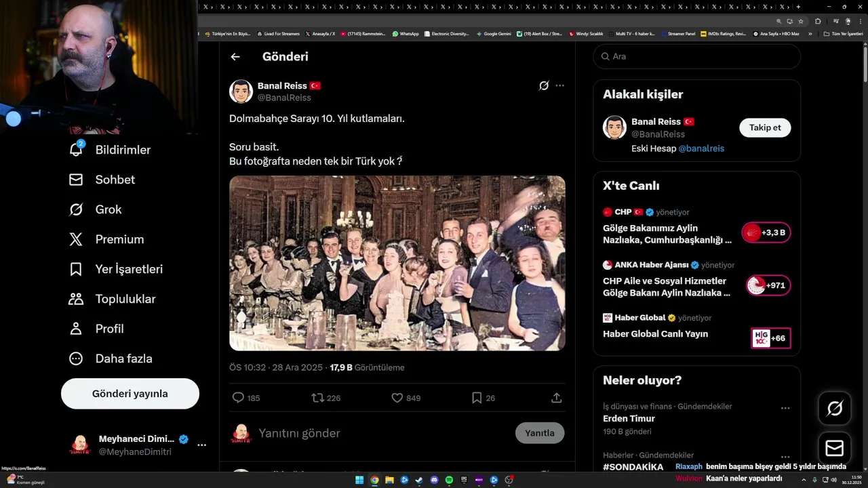Screen dimensions: 868x488
Task: Open Steam from the taskbar
Action: tap(419, 480)
